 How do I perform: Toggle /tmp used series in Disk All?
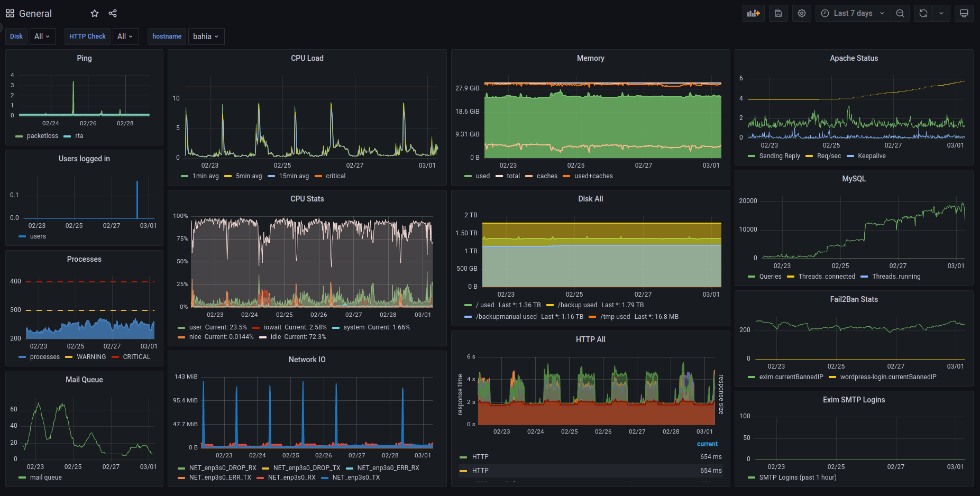[x=615, y=317]
